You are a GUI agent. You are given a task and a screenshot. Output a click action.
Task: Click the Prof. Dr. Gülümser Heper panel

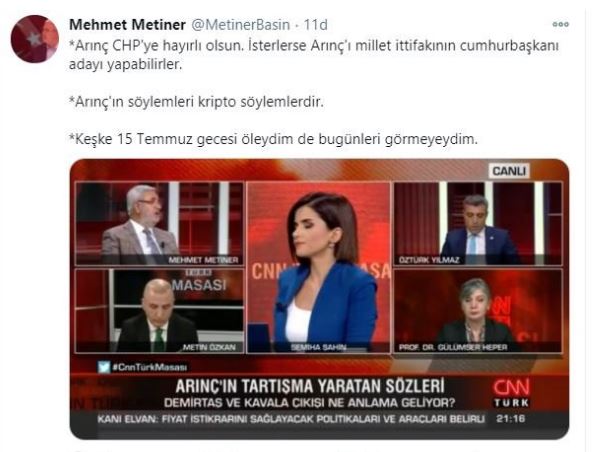click(x=478, y=311)
